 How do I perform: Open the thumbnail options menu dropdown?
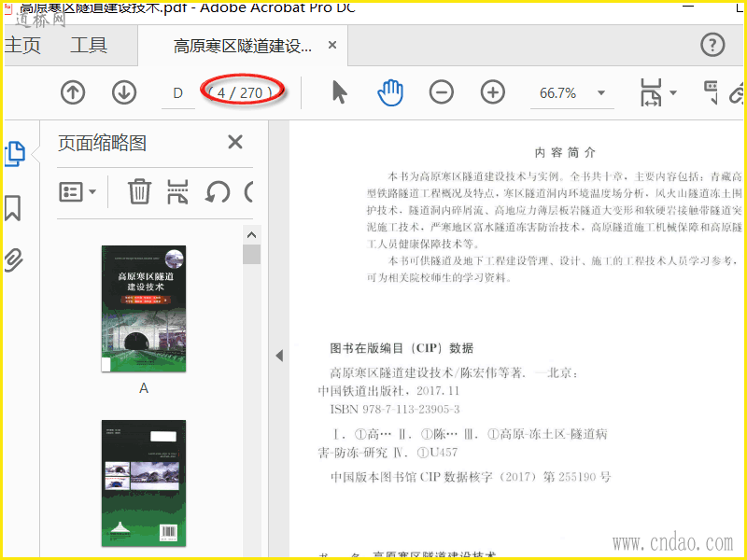[78, 192]
